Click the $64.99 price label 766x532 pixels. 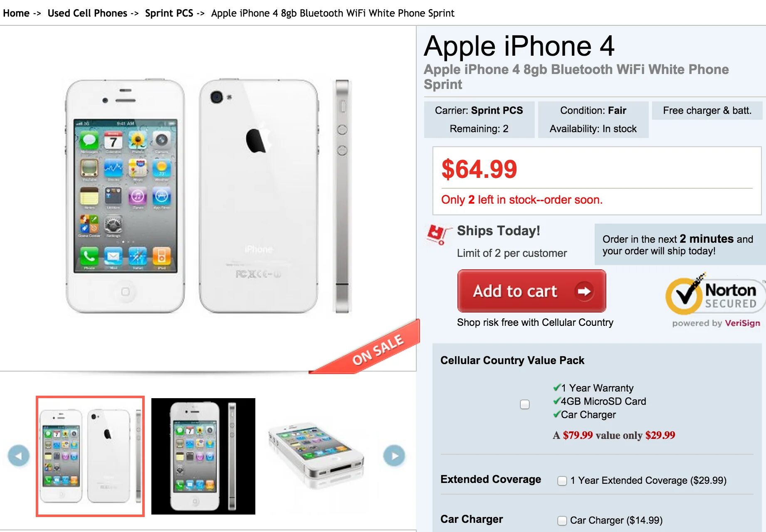tap(479, 169)
